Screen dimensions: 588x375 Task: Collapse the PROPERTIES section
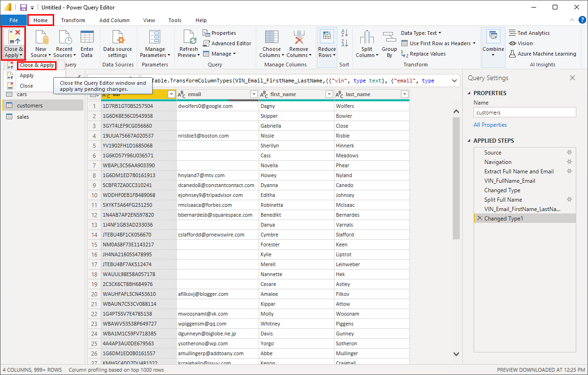tap(470, 93)
